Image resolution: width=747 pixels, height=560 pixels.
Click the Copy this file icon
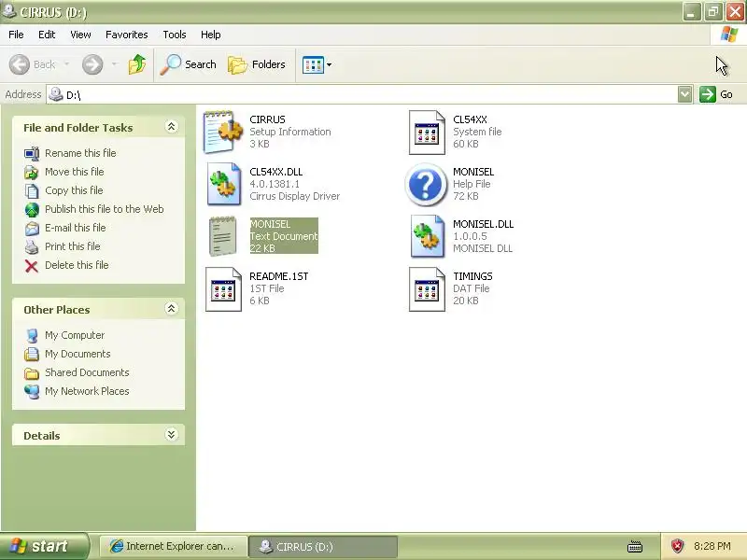32,191
